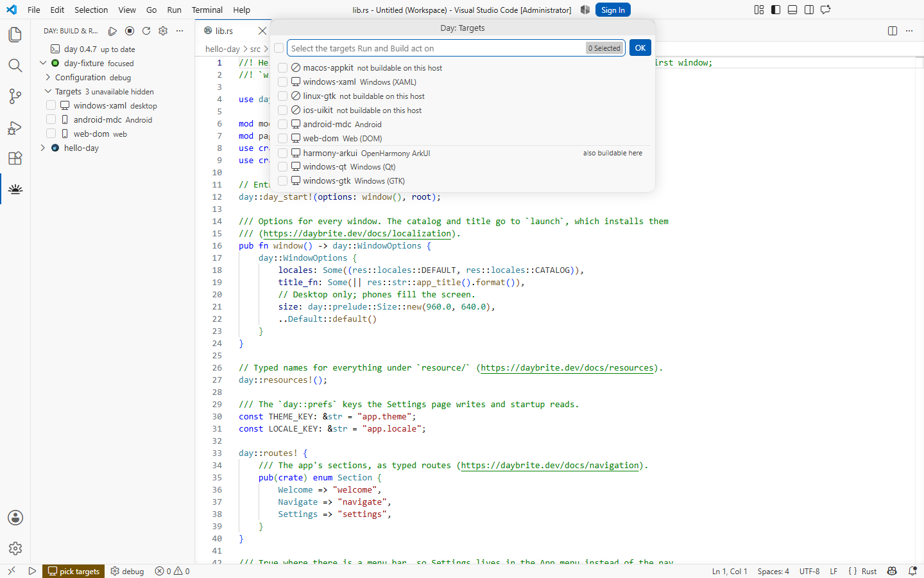Click errors and warnings counter in status bar
This screenshot has width=924, height=578.
[x=172, y=571]
